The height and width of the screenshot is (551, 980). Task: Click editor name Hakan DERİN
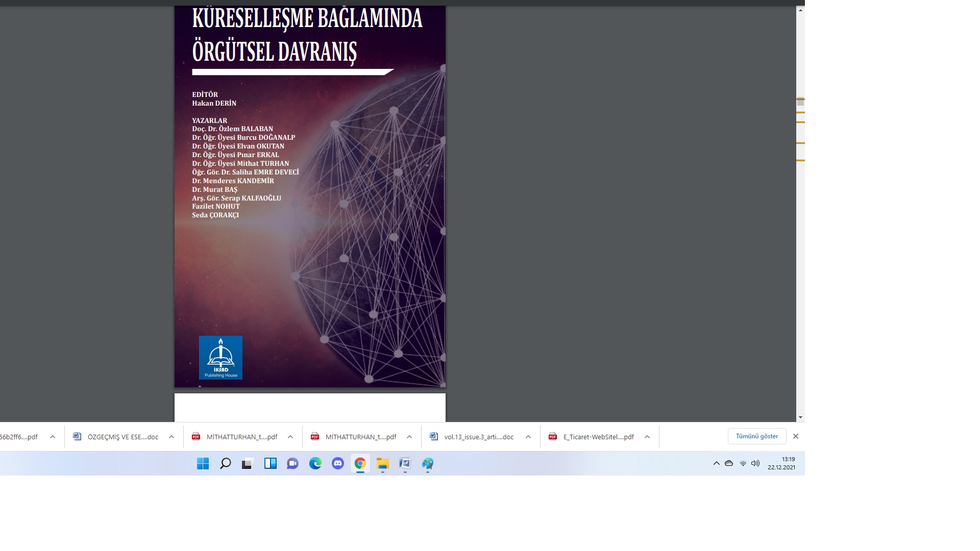point(214,103)
